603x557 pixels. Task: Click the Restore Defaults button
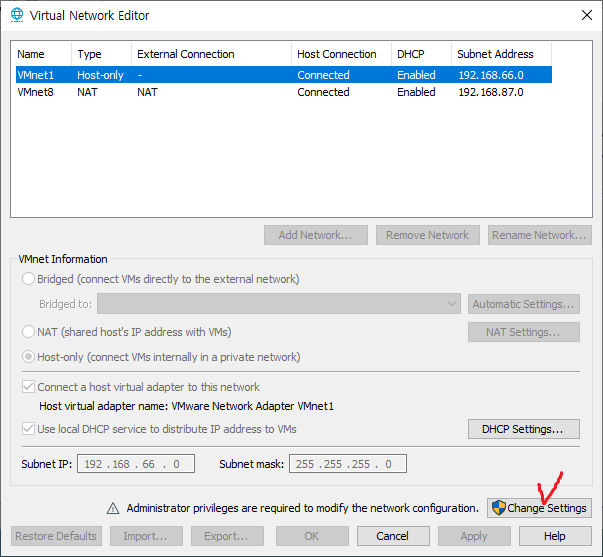point(56,536)
